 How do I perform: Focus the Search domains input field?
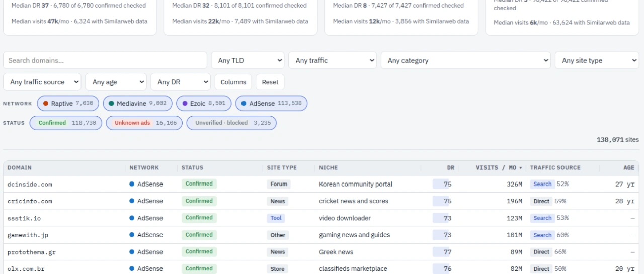tap(105, 60)
